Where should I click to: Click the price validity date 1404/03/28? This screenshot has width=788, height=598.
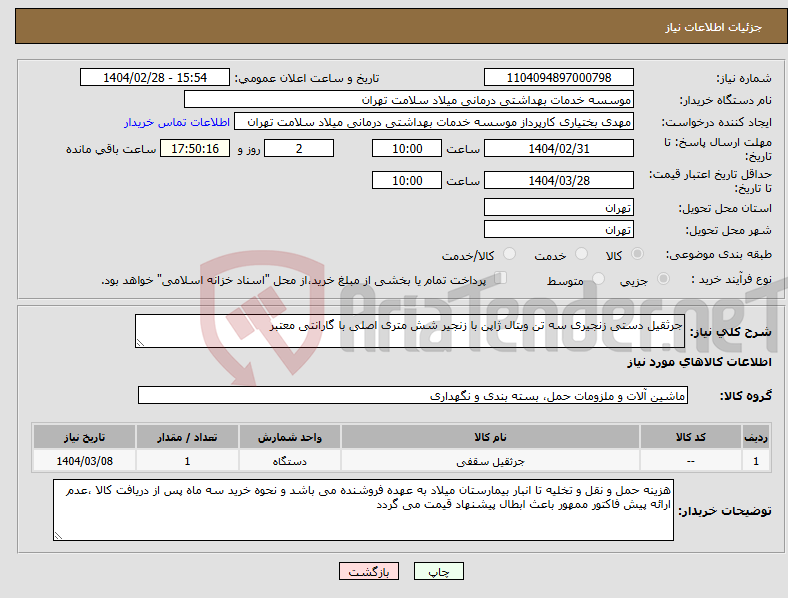point(558,180)
